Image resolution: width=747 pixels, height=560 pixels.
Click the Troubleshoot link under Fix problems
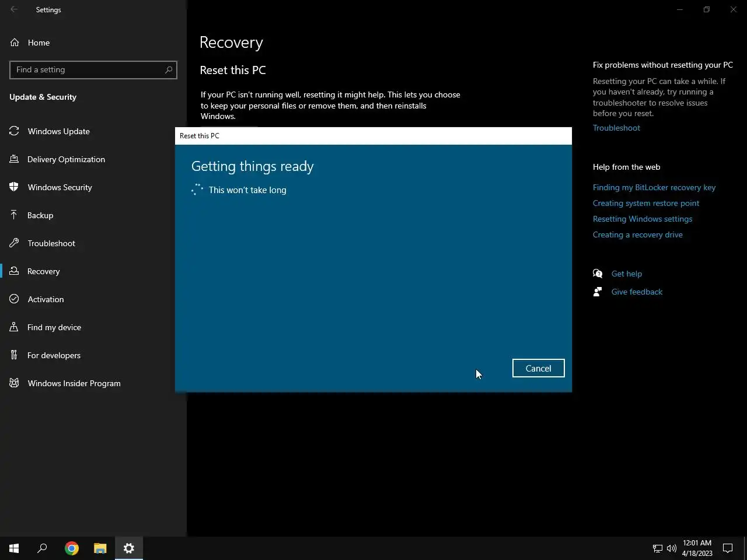(616, 128)
